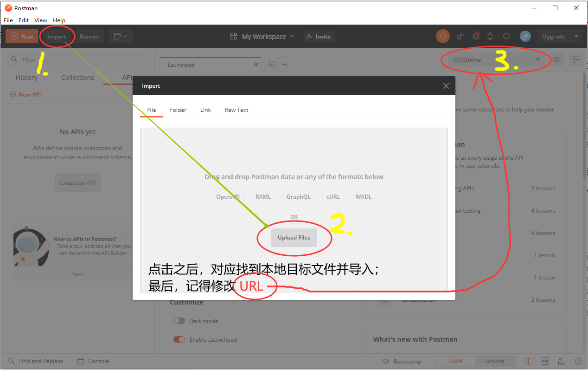
Task: Enable Dark mode
Action: (179, 321)
